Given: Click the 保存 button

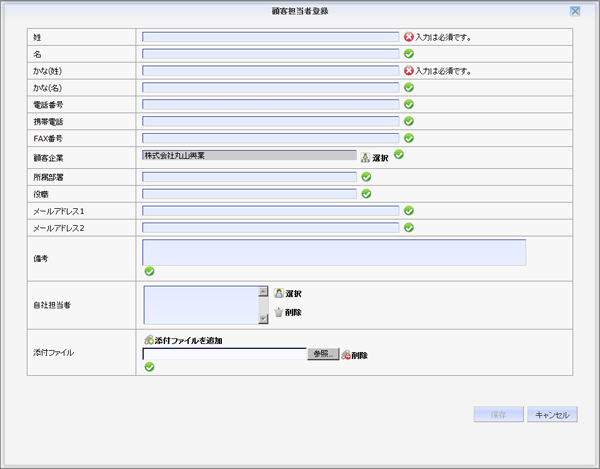Looking at the screenshot, I should pyautogui.click(x=499, y=414).
